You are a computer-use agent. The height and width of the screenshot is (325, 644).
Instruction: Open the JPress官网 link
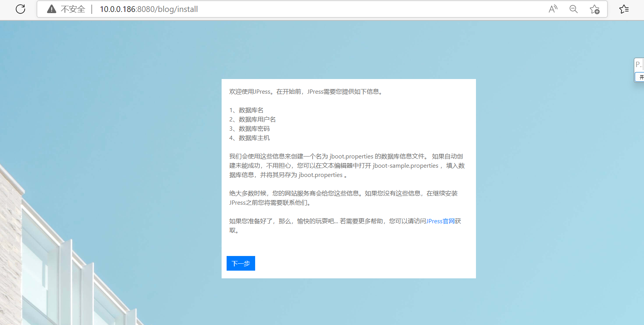click(x=440, y=221)
